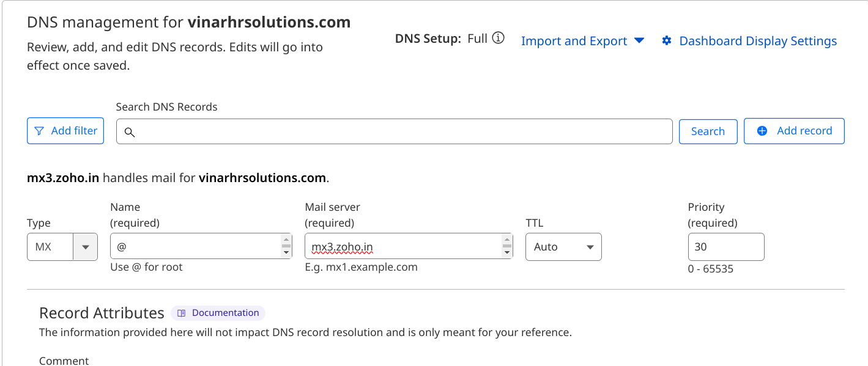Click the Documentation book icon
Screen dimensions: 868x366
coord(182,313)
